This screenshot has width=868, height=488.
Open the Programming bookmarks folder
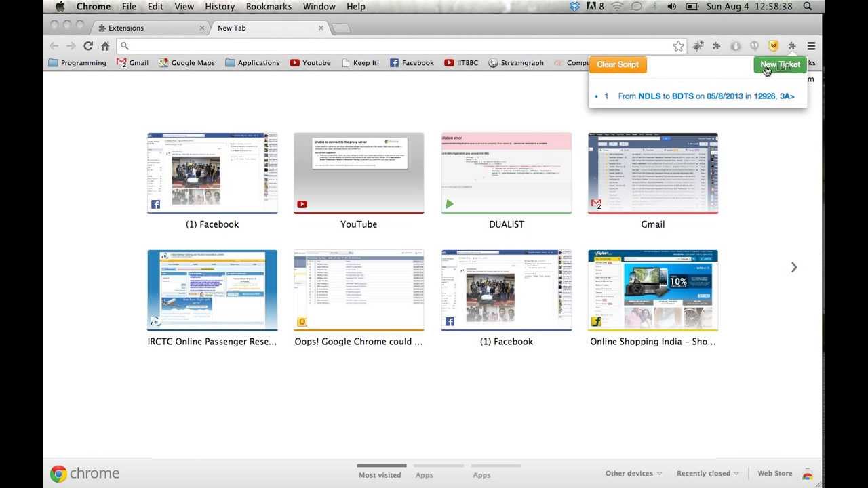pos(78,63)
